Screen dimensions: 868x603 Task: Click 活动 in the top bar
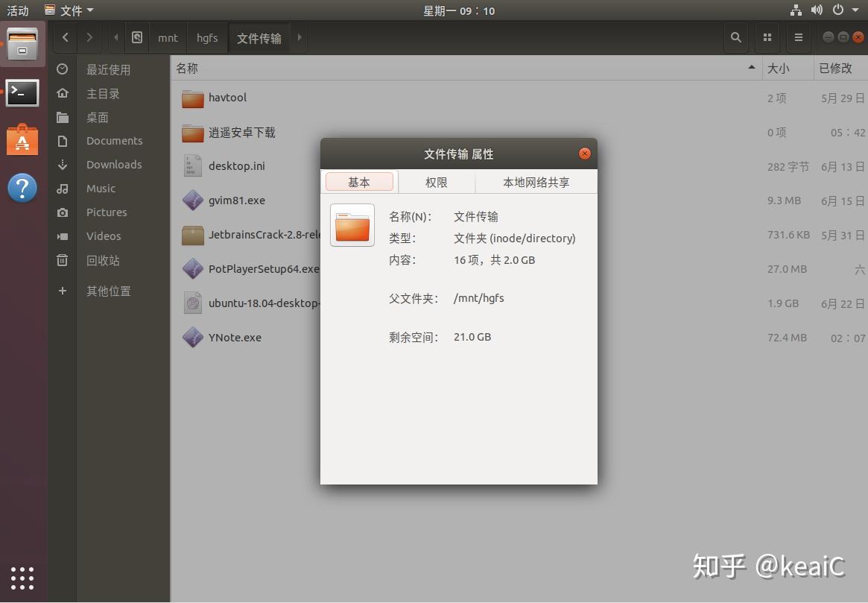tap(18, 10)
